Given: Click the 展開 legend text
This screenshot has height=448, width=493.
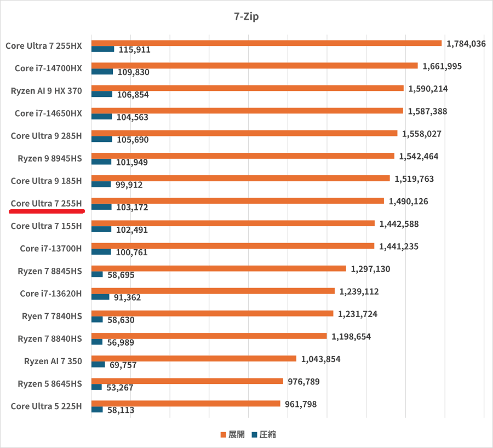Looking at the screenshot, I should pyautogui.click(x=237, y=435).
